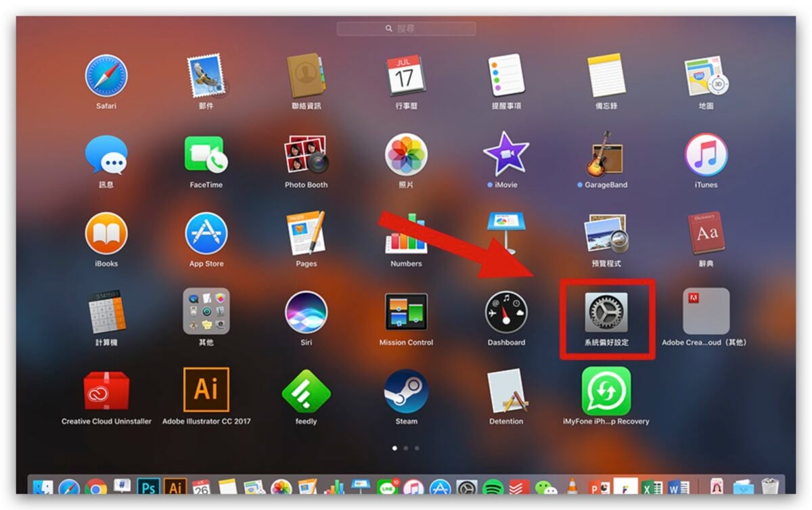Open the Siri app icon
The height and width of the screenshot is (510, 812).
pyautogui.click(x=306, y=312)
